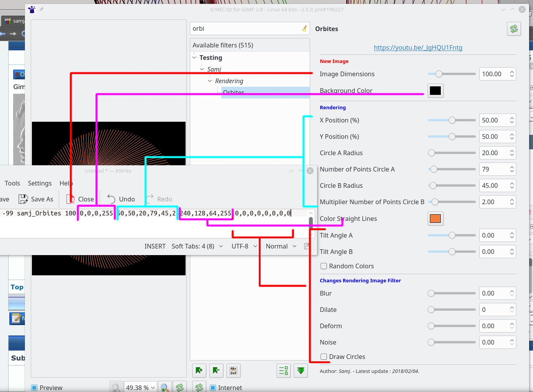
Task: Click the Background Color black swatch
Action: click(435, 91)
